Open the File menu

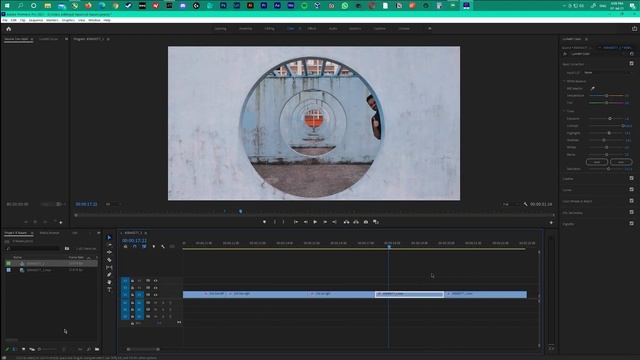pos(5,20)
